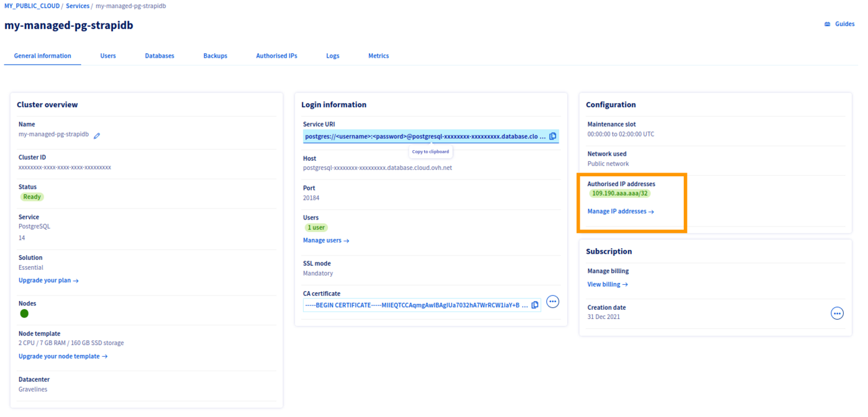
Task: Click the green node status indicator
Action: pos(24,313)
